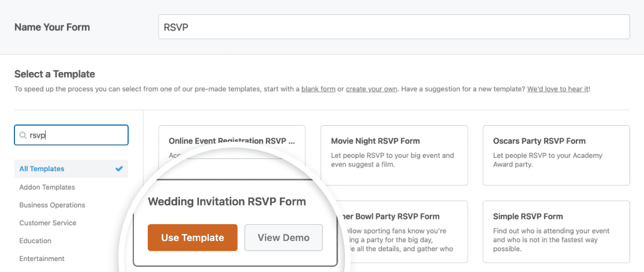
Task: Open the Business Operations category
Action: (52, 205)
